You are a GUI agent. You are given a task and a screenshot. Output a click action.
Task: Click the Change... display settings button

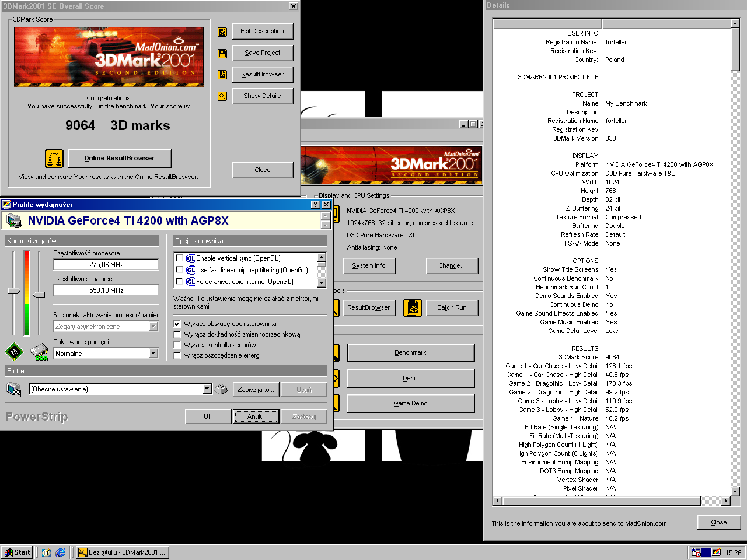click(452, 266)
